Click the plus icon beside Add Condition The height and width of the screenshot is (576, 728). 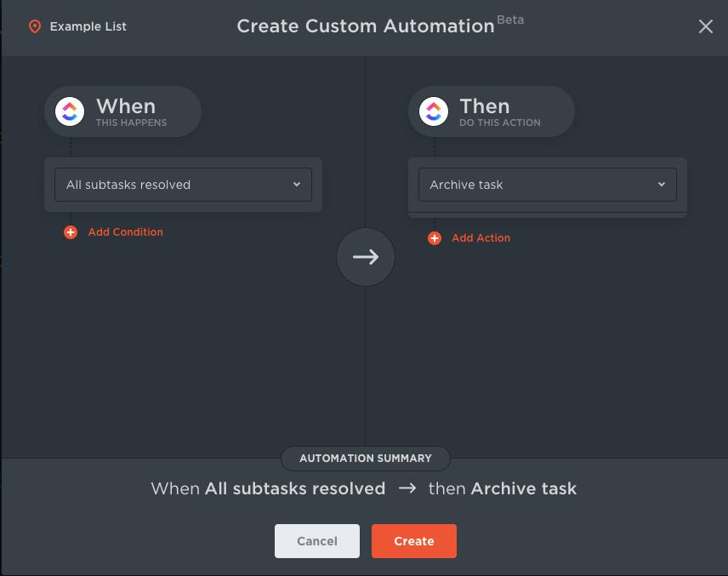point(71,232)
